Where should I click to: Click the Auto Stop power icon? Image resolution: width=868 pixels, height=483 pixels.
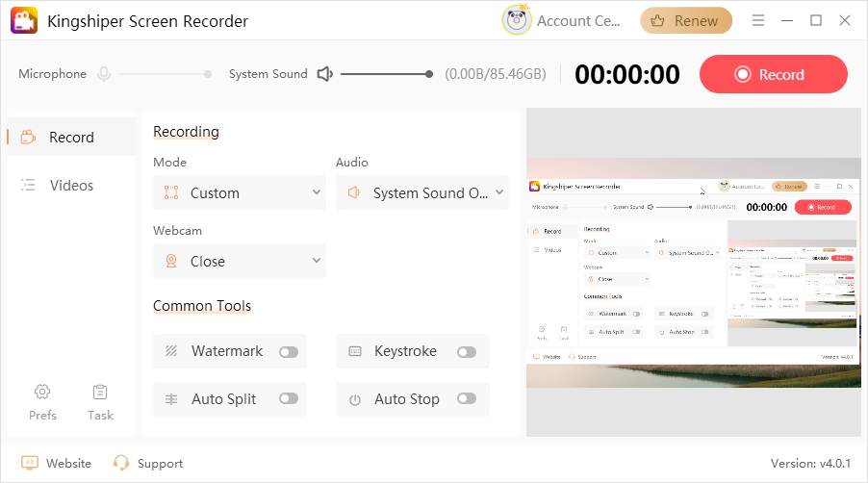tap(355, 399)
